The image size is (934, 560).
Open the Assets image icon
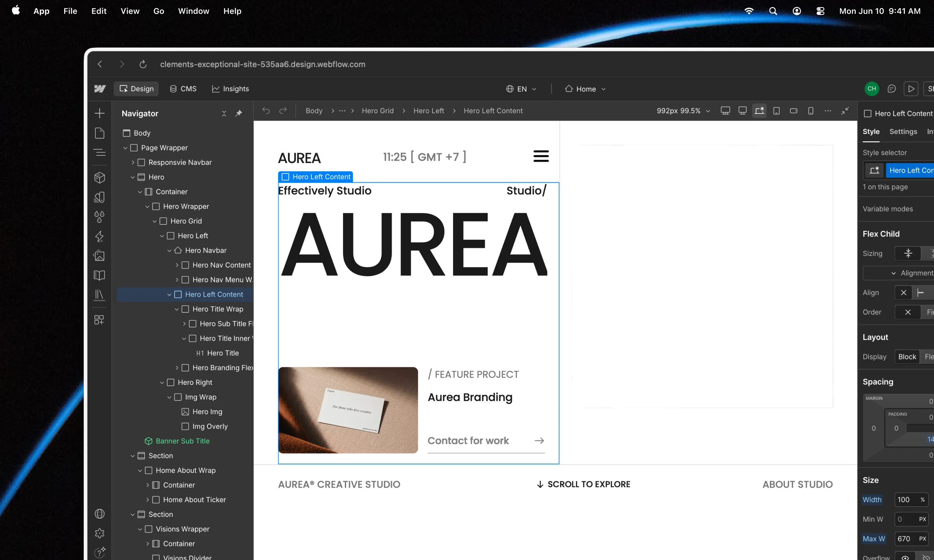coord(99,256)
